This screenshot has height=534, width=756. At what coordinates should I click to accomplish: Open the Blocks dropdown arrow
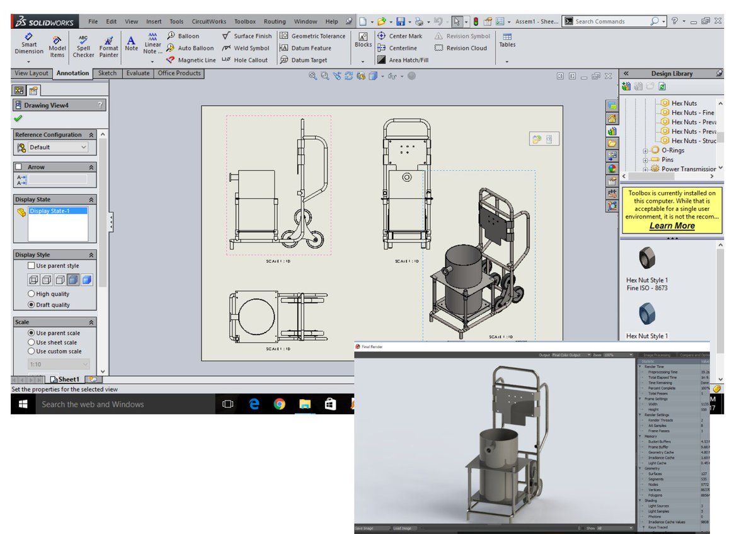click(x=363, y=62)
